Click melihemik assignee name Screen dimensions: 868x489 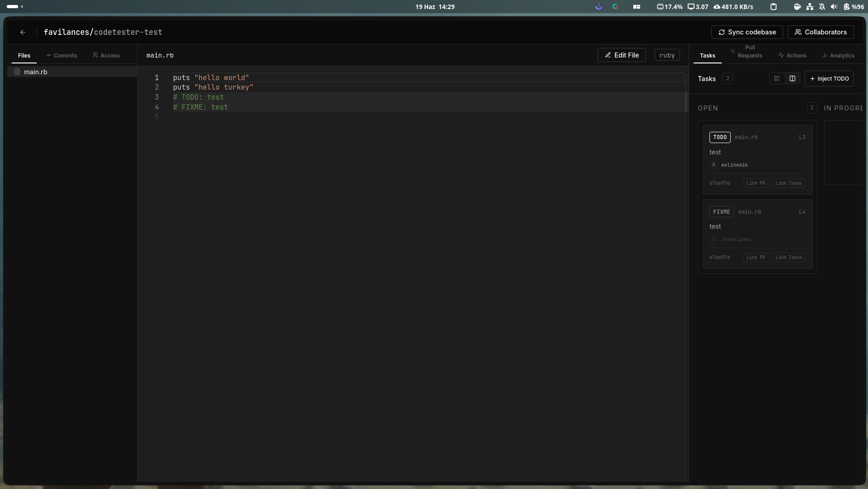(x=734, y=165)
